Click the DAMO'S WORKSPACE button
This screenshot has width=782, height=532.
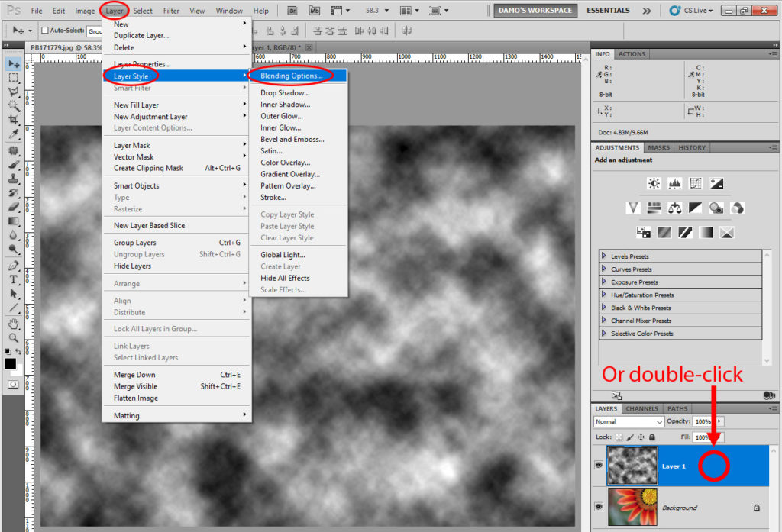point(535,11)
